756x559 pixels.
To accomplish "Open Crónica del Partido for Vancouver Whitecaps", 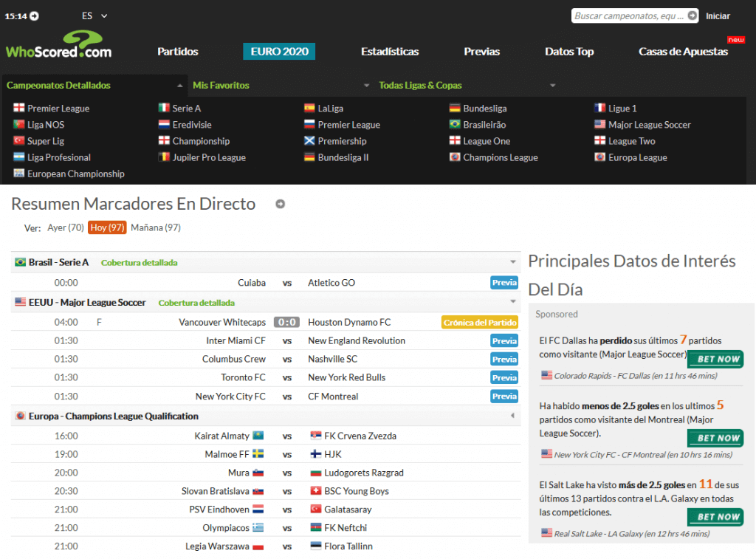I will click(x=480, y=322).
